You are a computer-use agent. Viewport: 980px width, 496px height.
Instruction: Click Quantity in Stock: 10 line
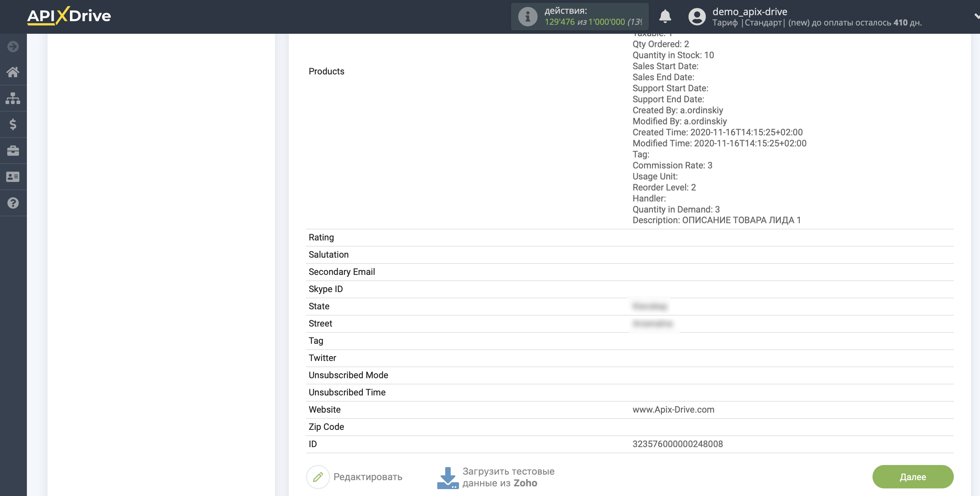click(673, 55)
